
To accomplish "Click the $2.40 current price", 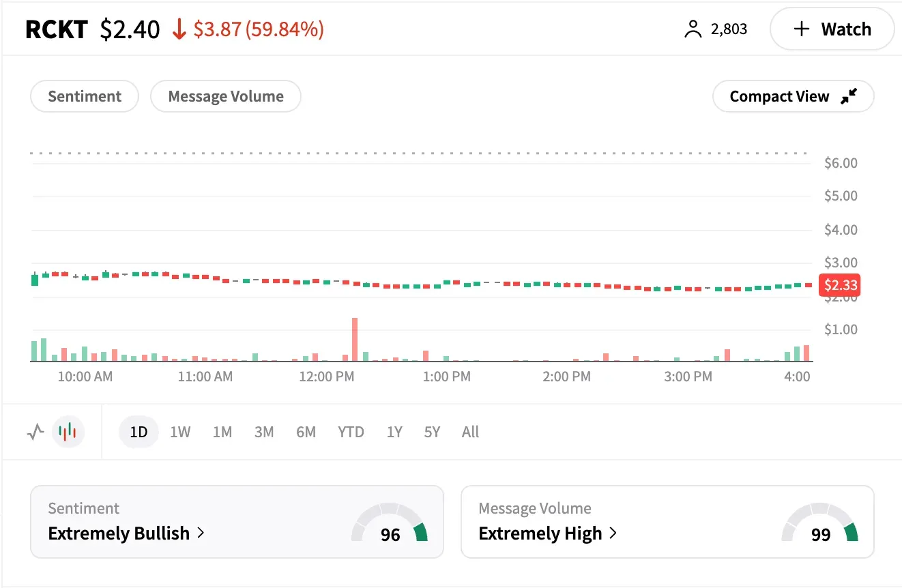I will 130,29.
